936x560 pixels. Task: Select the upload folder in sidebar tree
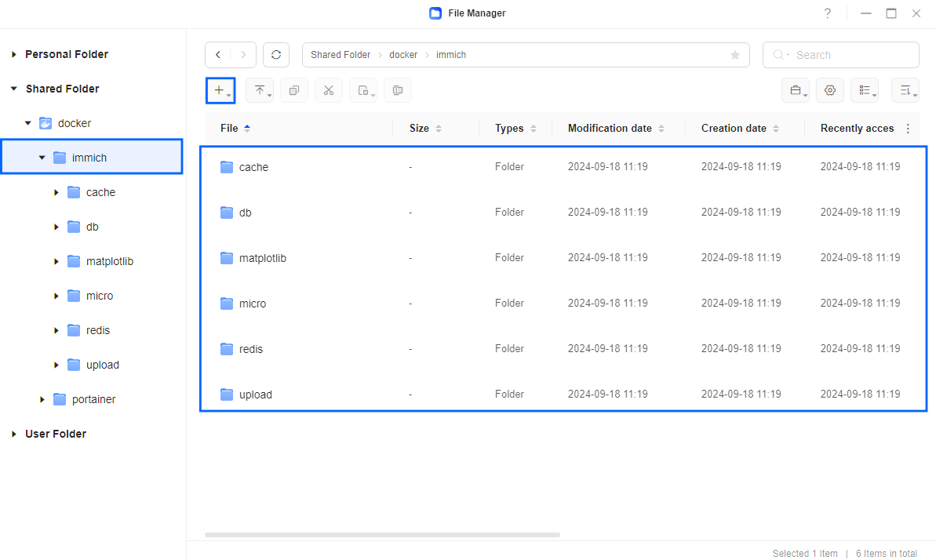pos(102,365)
